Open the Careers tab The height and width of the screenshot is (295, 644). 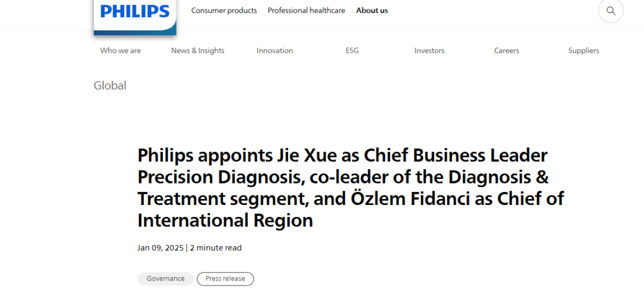pyautogui.click(x=506, y=51)
